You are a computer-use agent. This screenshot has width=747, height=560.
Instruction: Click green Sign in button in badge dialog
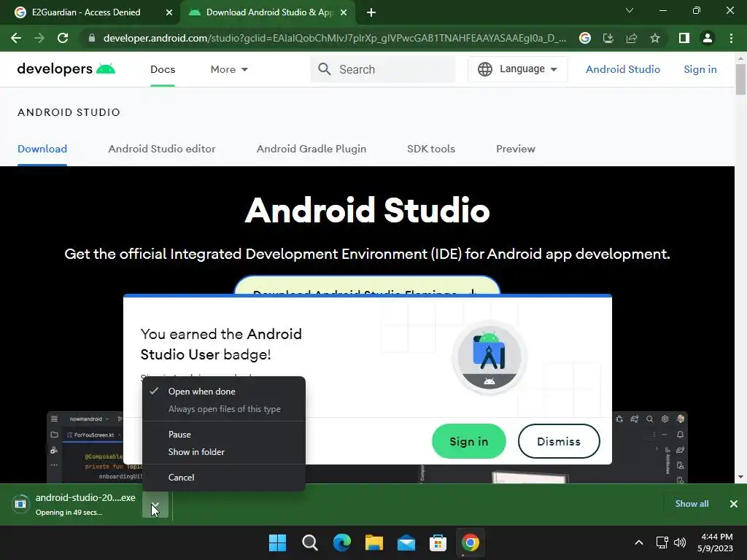point(469,441)
